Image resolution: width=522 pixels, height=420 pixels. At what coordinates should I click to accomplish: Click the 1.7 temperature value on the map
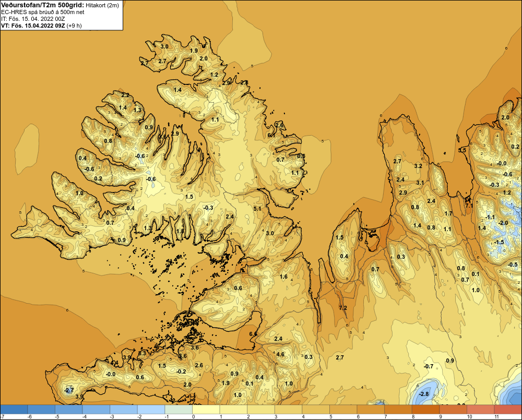(448, 213)
